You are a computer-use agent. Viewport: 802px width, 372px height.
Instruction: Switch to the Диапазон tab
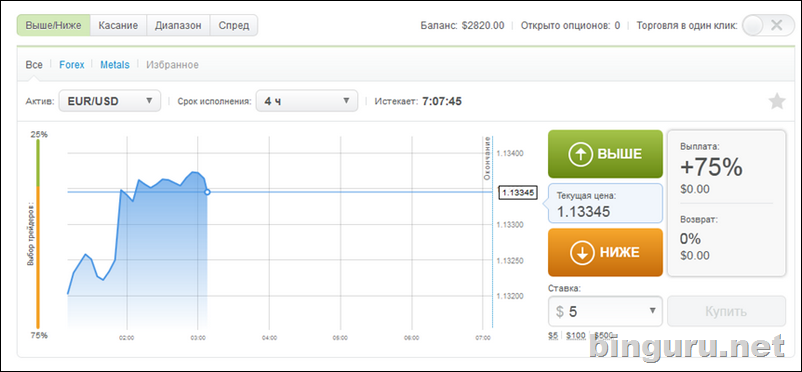(179, 25)
